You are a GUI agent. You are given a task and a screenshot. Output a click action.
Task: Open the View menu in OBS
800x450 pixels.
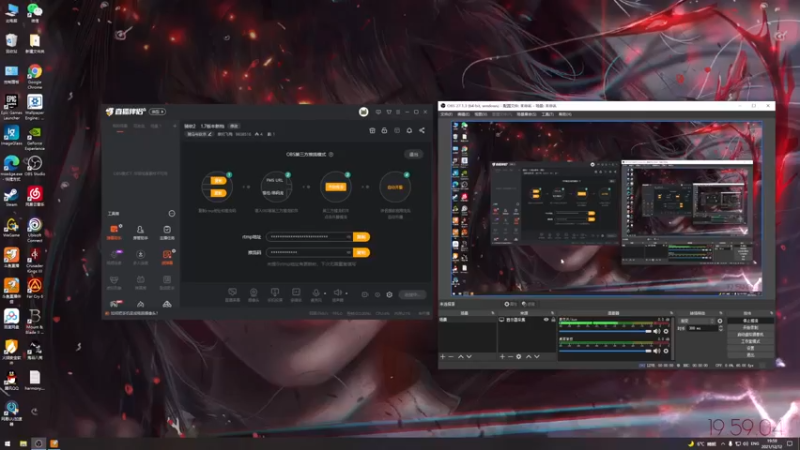click(x=481, y=114)
